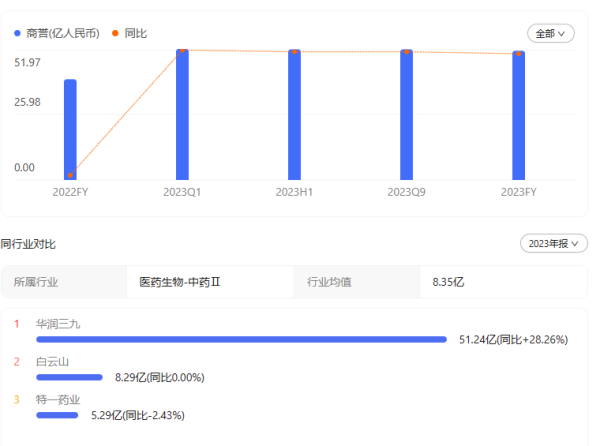600x446 pixels.
Task: Click the 2023H1 axis label
Action: [294, 192]
